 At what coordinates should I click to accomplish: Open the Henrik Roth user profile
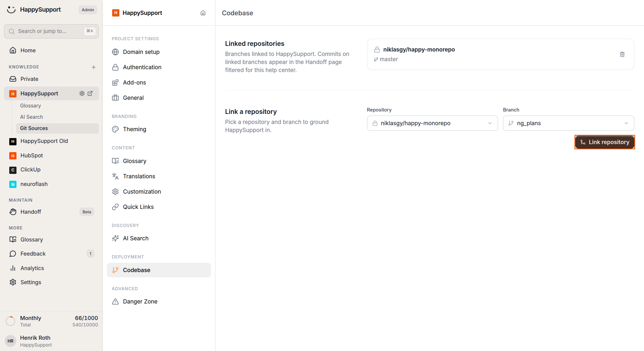51,341
